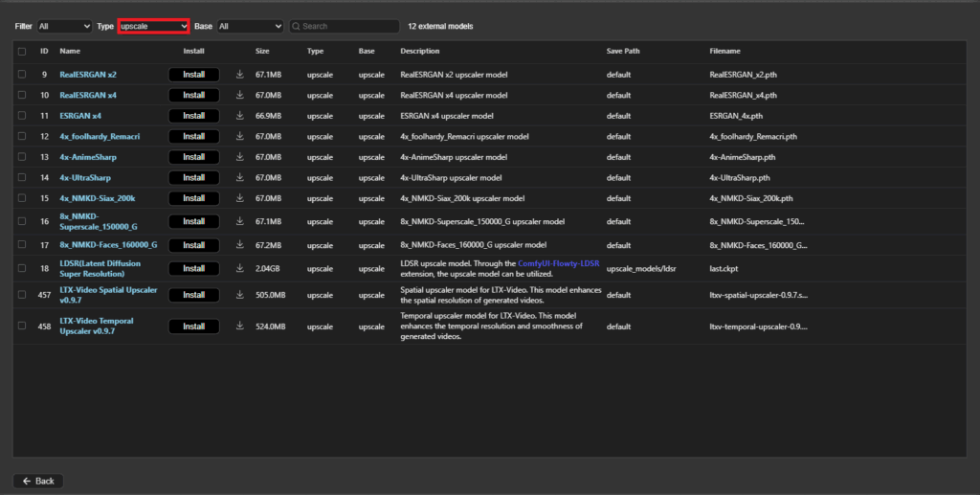Click download icon for RealESRGAN x2
The height and width of the screenshot is (495, 980).
(239, 75)
